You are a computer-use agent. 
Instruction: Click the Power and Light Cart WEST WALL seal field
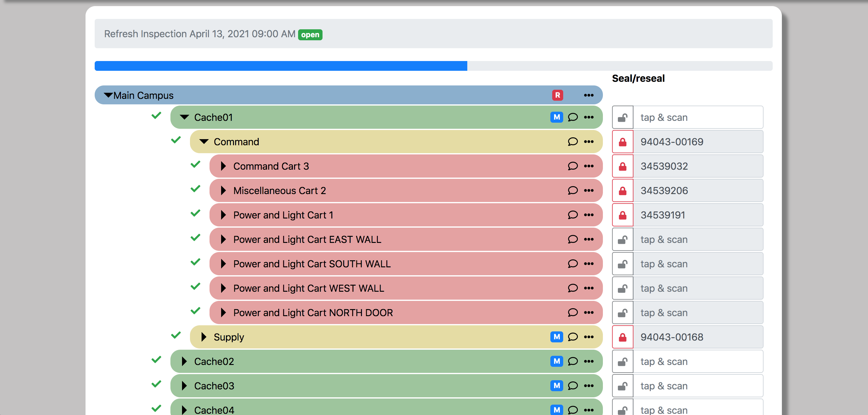tap(698, 288)
